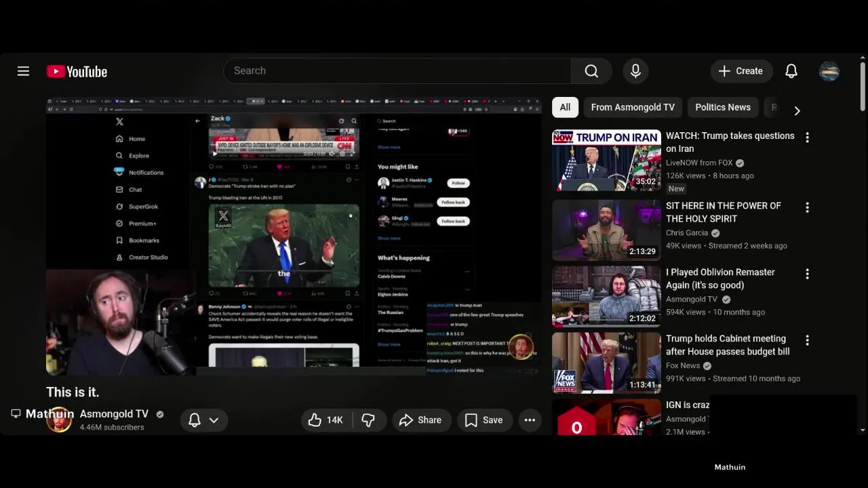Open 'IGN is craz' video title
868x488 pixels.
point(688,405)
